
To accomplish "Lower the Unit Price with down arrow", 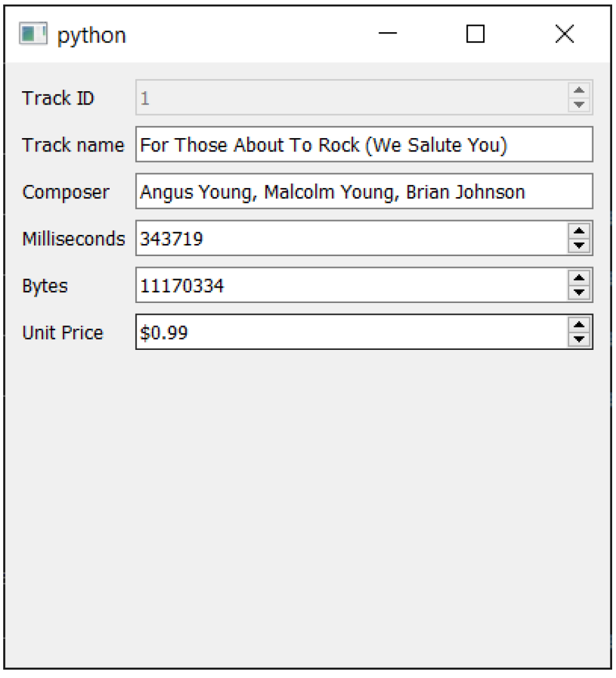I will (x=579, y=340).
